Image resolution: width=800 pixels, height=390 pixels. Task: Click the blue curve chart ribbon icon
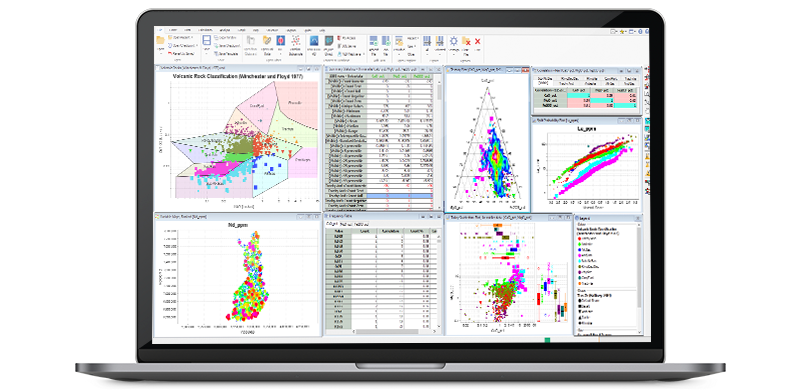coord(314,40)
